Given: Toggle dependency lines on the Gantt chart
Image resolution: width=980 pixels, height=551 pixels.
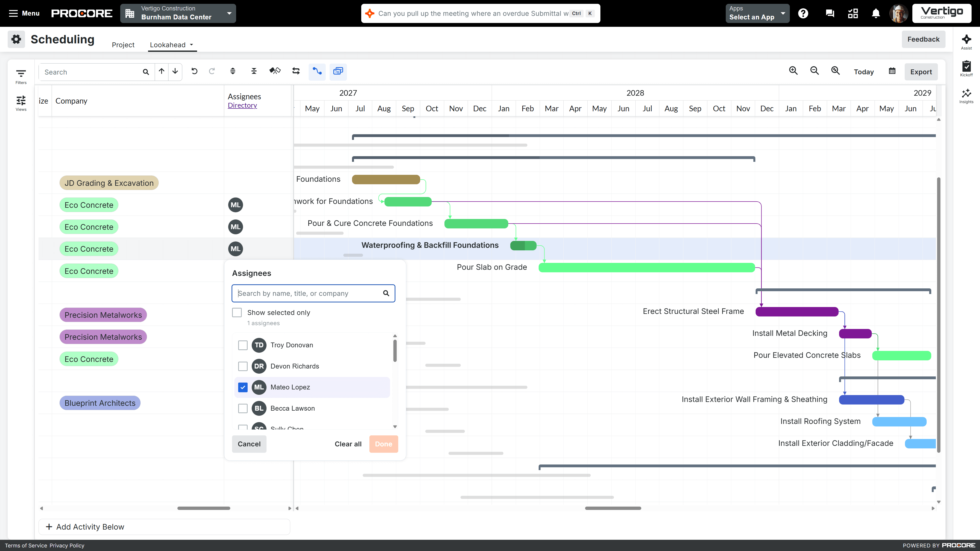Looking at the screenshot, I should [317, 71].
